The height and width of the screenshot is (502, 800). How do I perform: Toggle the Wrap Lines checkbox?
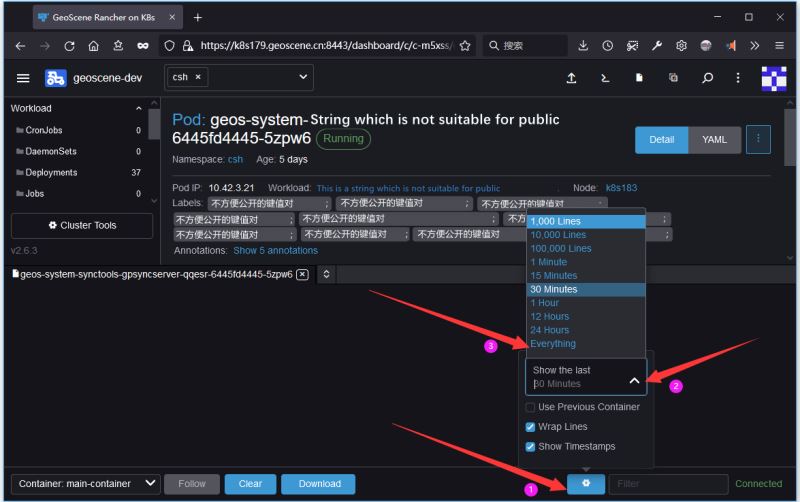(x=531, y=427)
